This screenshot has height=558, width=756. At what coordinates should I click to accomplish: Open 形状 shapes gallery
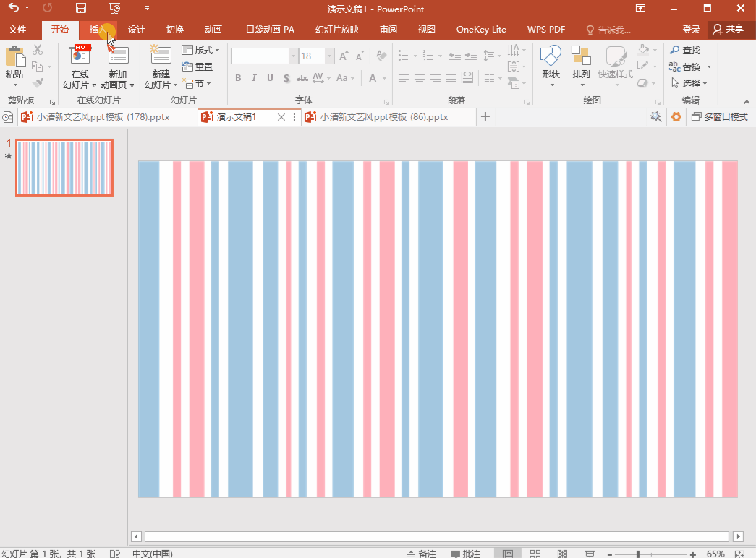551,66
